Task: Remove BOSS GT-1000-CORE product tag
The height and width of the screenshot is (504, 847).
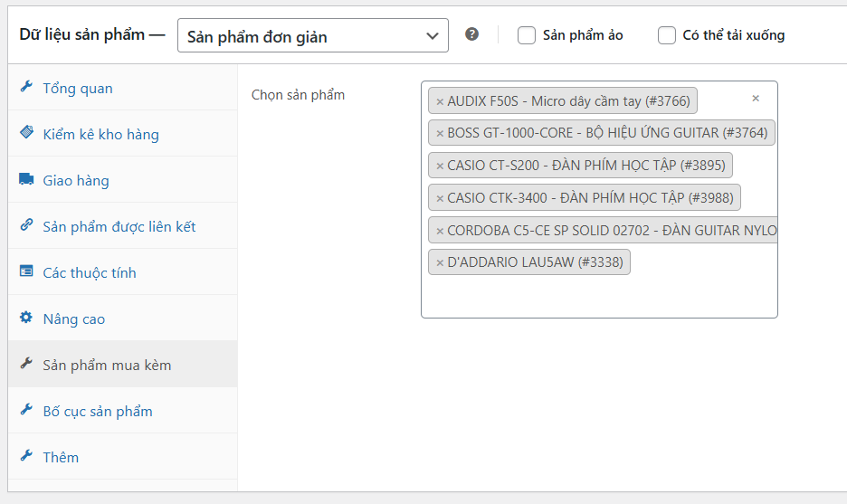Action: [440, 133]
